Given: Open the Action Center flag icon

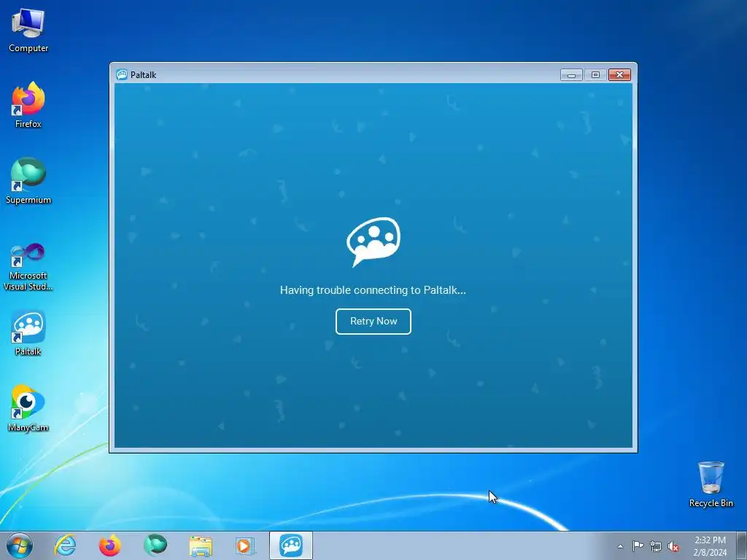Looking at the screenshot, I should (x=638, y=546).
